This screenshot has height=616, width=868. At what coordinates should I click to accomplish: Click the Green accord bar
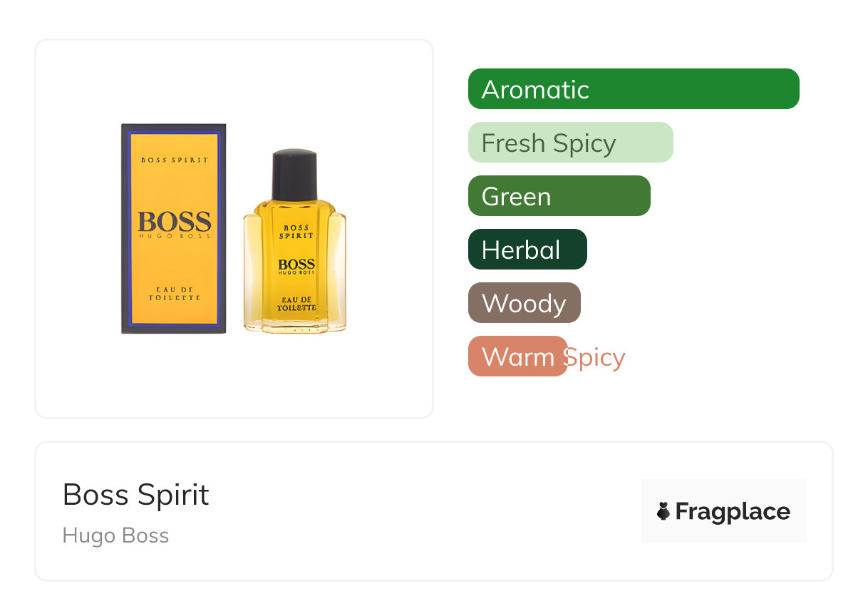coord(559,196)
